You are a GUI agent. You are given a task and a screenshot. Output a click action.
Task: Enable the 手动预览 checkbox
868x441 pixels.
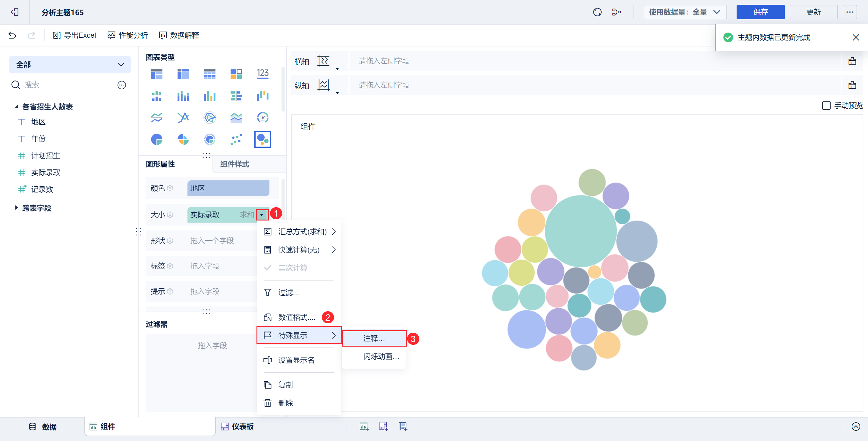(826, 106)
